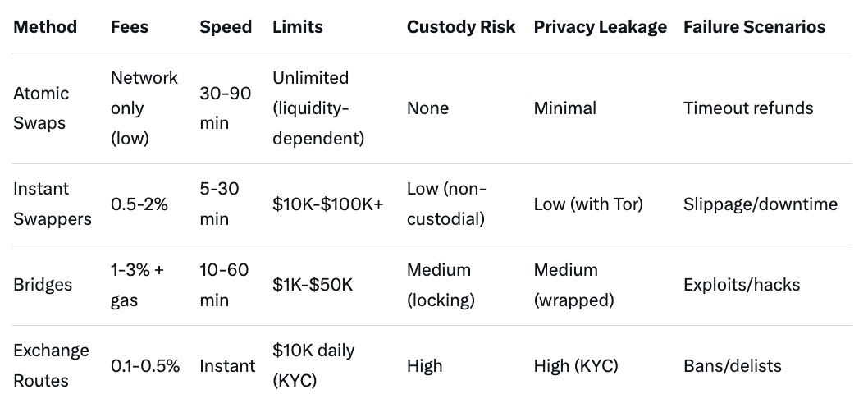Click the Speed column header
Viewport: 868px width, 417px height.
225,26
